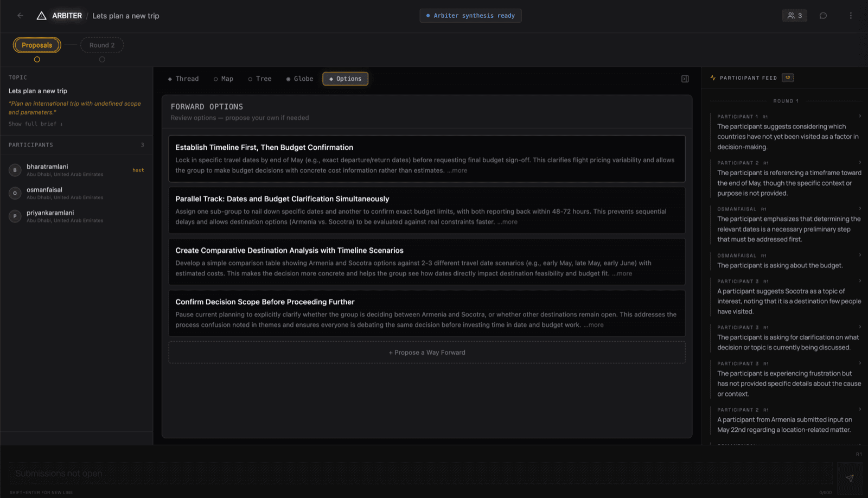This screenshot has height=498, width=868.
Task: Click the participant feed pulse icon
Action: [x=713, y=78]
